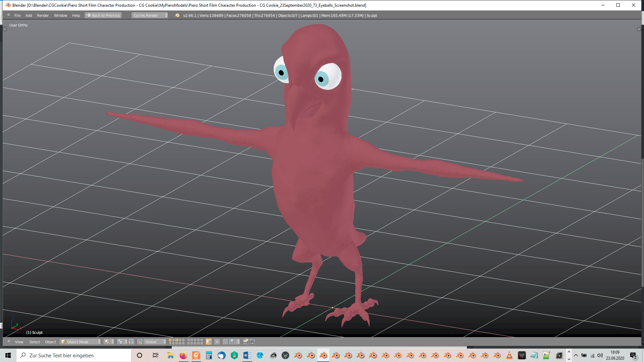644x362 pixels.
Task: Click the manipulate center points icon
Action: [x=131, y=342]
